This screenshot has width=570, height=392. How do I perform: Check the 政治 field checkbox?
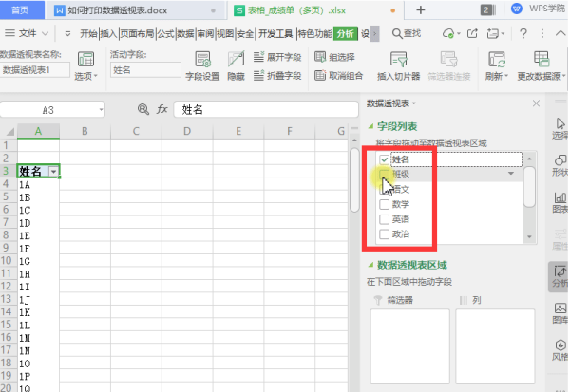pos(384,233)
